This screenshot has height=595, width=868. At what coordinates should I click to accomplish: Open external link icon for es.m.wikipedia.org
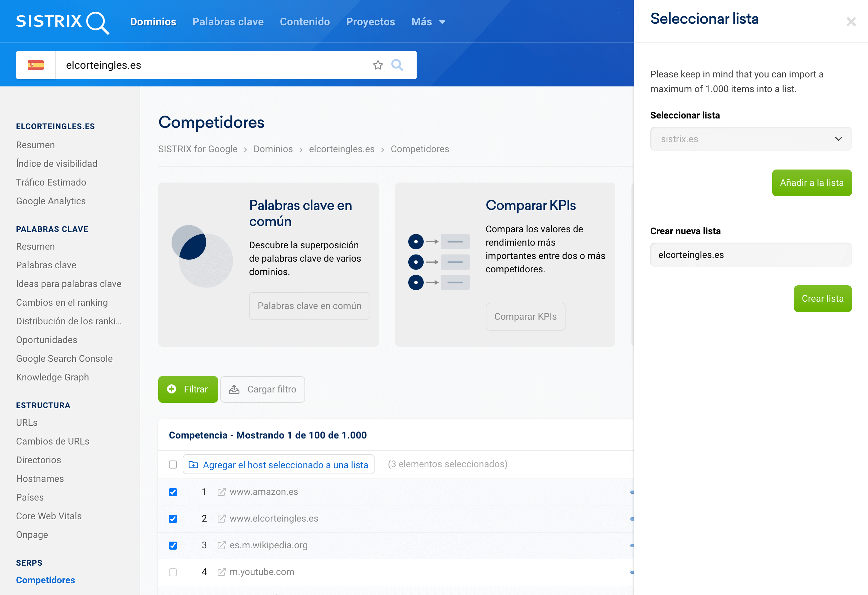point(221,545)
